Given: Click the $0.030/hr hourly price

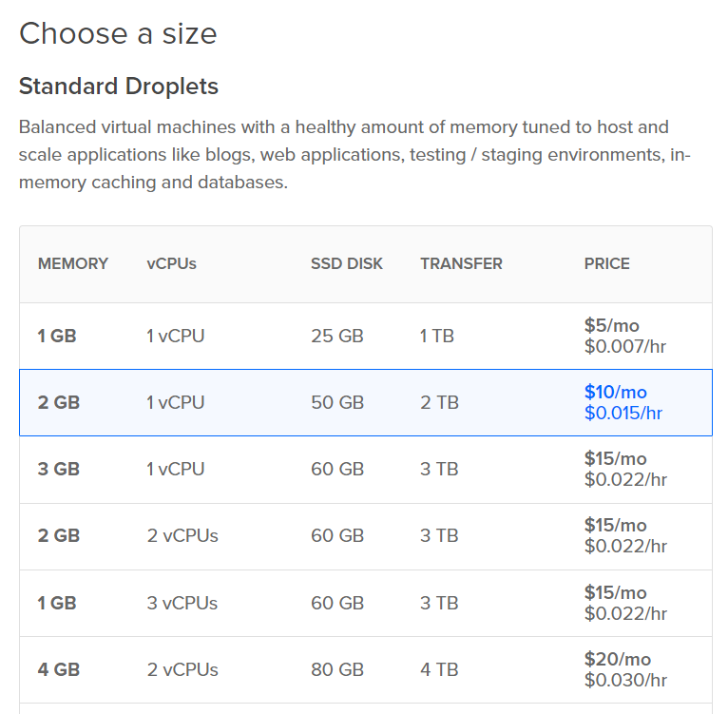Looking at the screenshot, I should click(625, 680).
